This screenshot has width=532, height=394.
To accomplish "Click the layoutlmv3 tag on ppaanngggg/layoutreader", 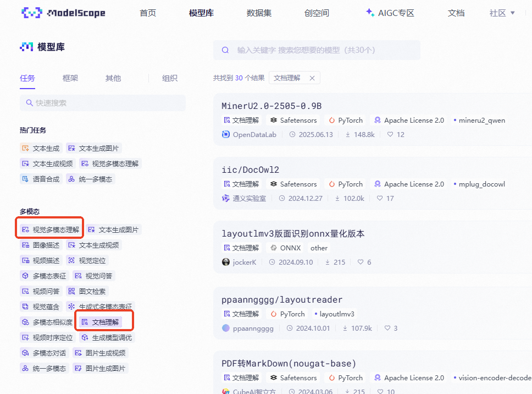I will (x=334, y=314).
